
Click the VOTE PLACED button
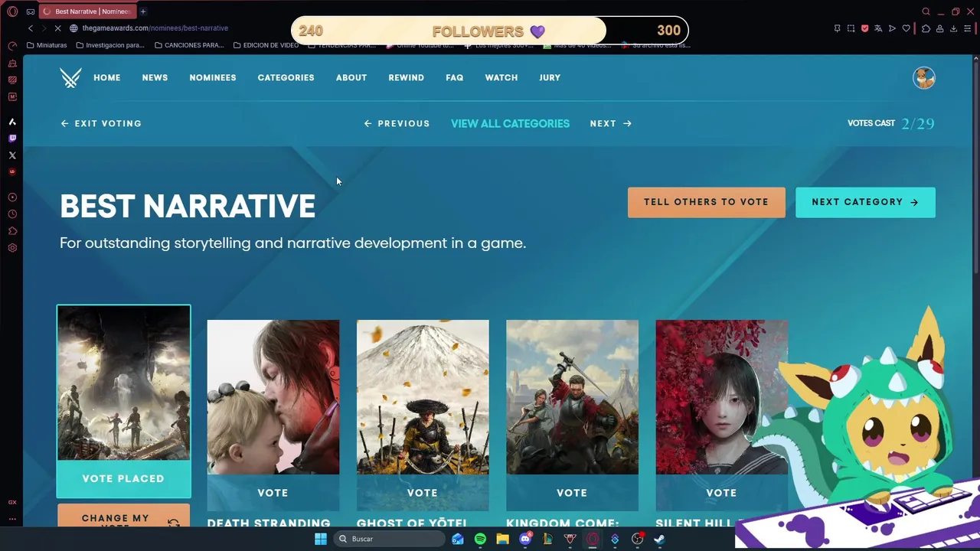pyautogui.click(x=123, y=479)
